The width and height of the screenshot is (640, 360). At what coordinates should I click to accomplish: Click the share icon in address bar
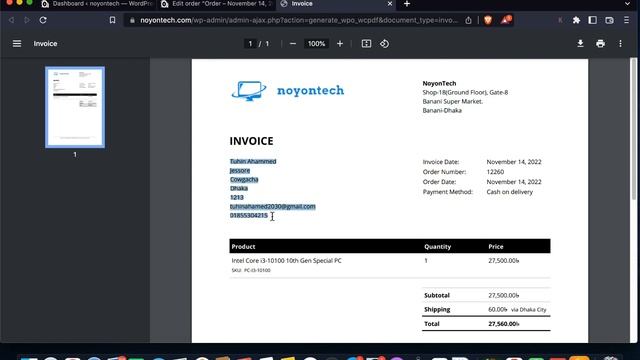(x=468, y=20)
